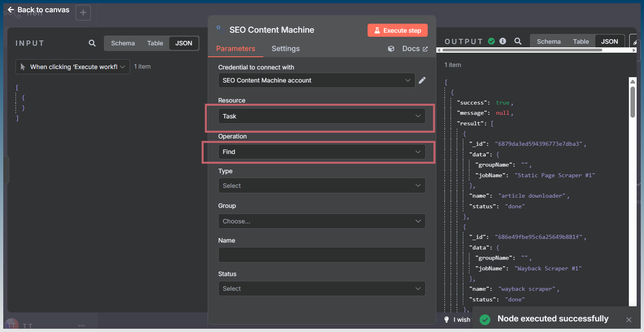Image resolution: width=644 pixels, height=332 pixels.
Task: Click into the Name input field
Action: tap(322, 255)
